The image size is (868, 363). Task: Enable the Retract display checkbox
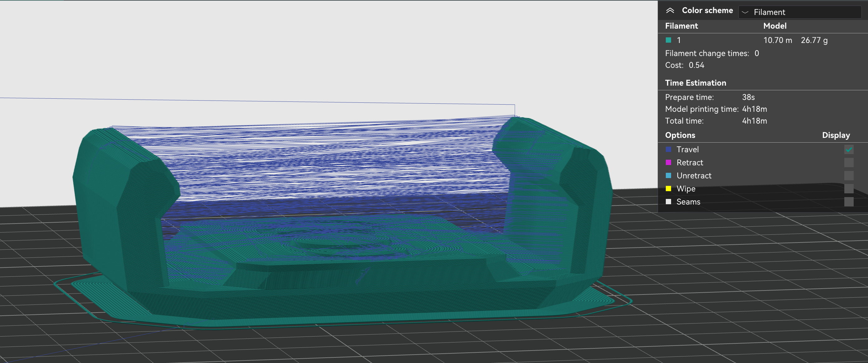click(x=848, y=162)
